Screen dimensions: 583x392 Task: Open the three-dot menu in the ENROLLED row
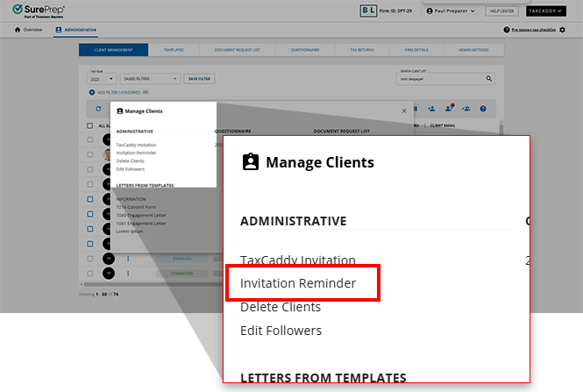click(x=128, y=259)
